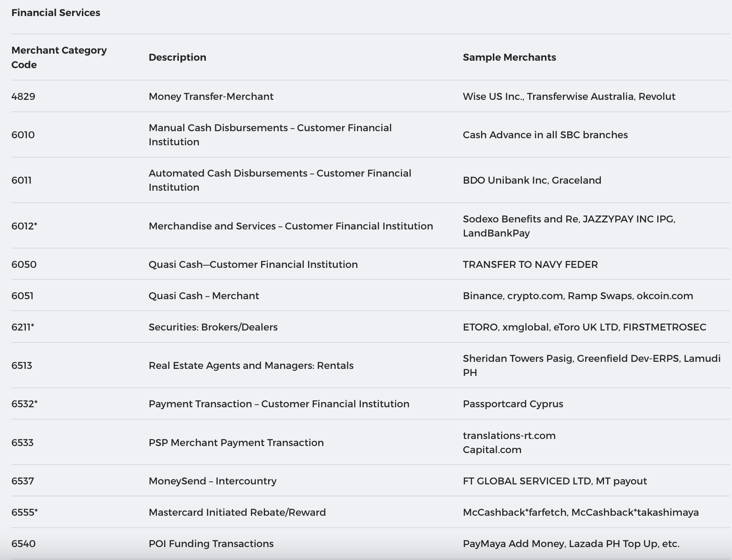Select code 6555* cell
This screenshot has height=560, width=732.
(24, 512)
